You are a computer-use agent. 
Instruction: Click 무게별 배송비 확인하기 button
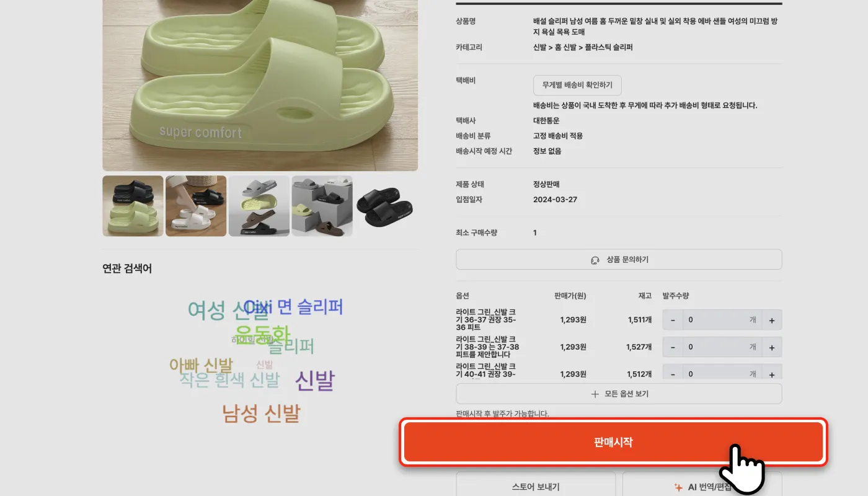pos(577,85)
